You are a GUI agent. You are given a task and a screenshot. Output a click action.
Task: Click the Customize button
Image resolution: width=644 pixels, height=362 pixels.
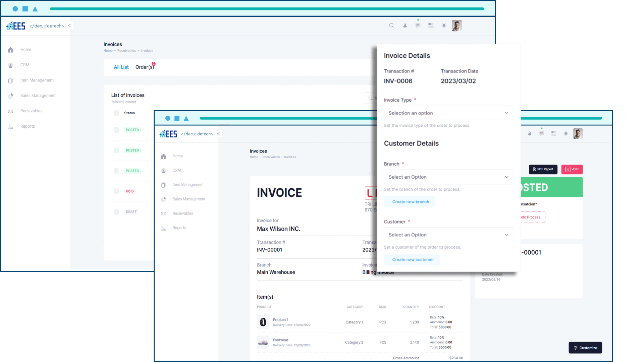[x=585, y=348]
